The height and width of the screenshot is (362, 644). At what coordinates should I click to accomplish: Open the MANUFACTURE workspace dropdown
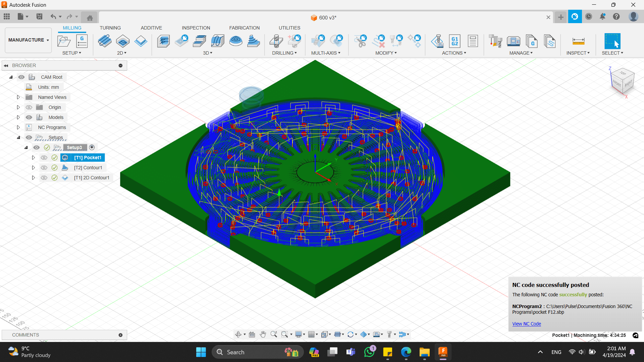[x=29, y=40]
